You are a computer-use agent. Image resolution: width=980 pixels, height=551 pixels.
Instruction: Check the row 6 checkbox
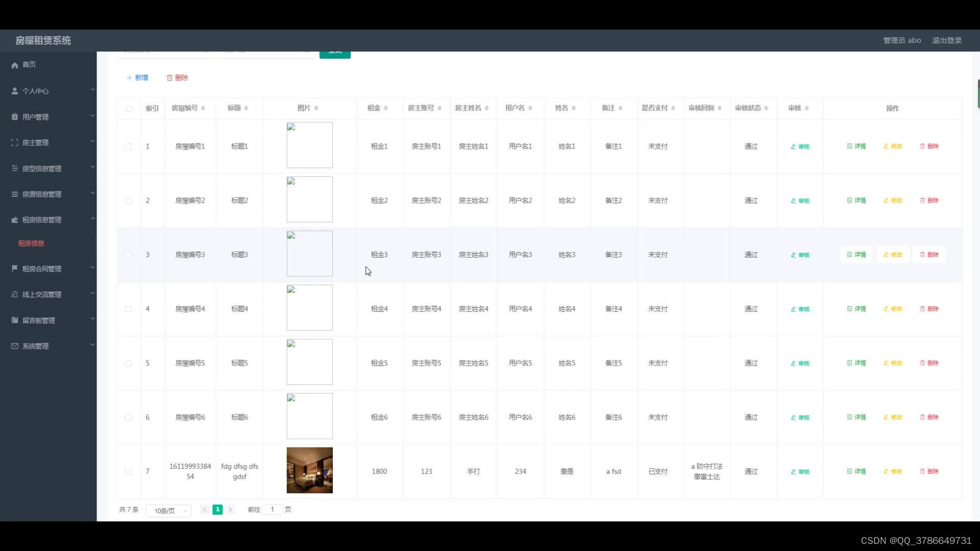(128, 418)
